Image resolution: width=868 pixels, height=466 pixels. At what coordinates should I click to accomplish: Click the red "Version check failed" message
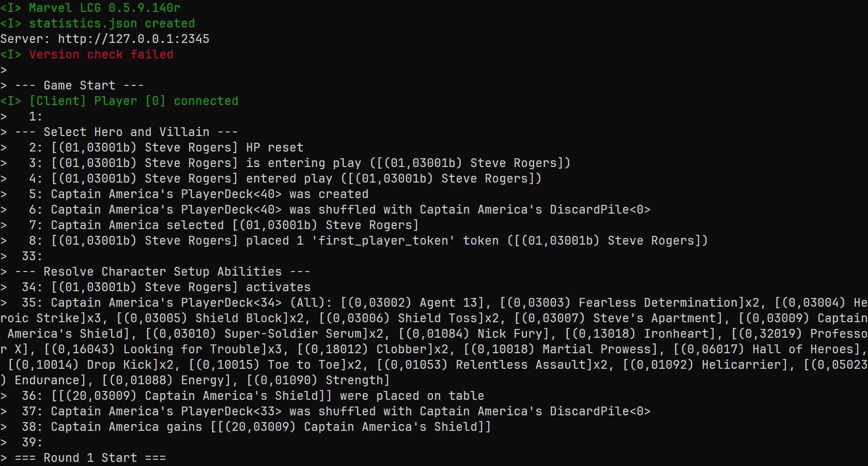(101, 54)
